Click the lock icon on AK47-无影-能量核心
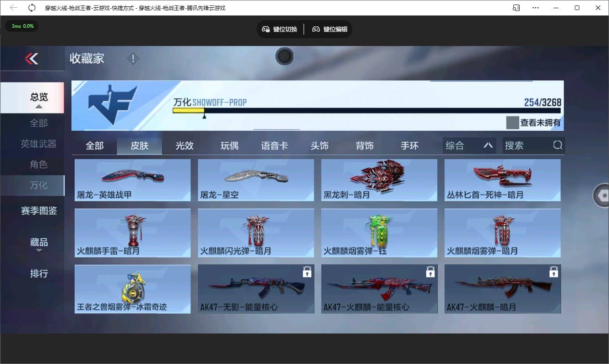This screenshot has height=364, width=609. [x=307, y=271]
